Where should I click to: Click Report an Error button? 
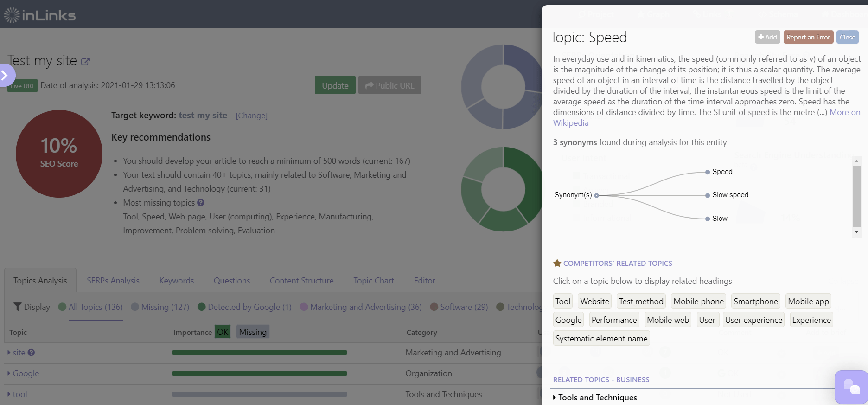click(808, 37)
